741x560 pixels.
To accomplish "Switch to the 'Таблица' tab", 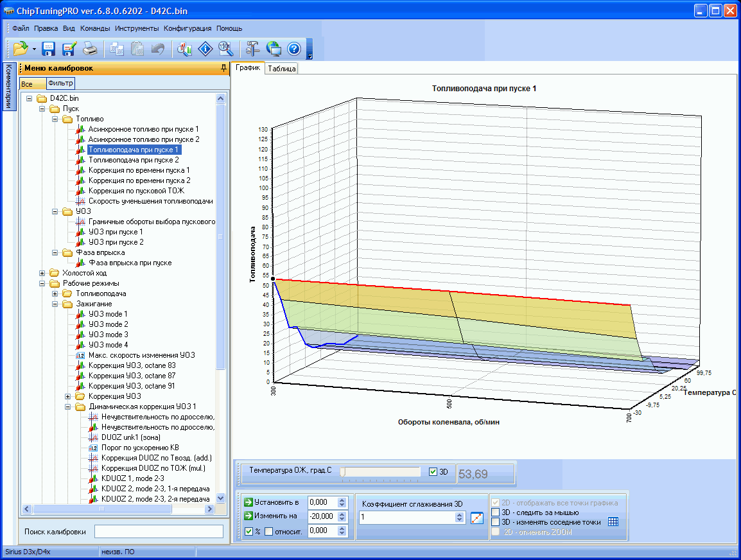I will click(282, 69).
